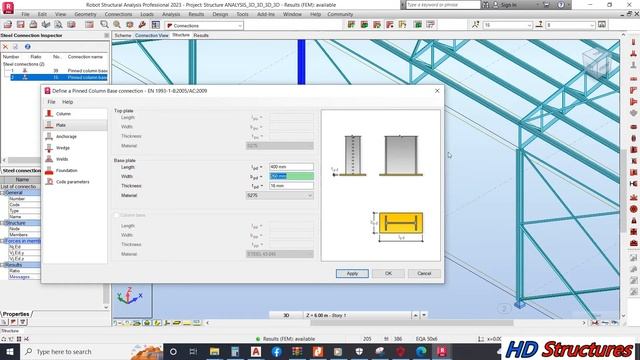
Task: Open the base plate Material S275 dropdown
Action: 280,196
